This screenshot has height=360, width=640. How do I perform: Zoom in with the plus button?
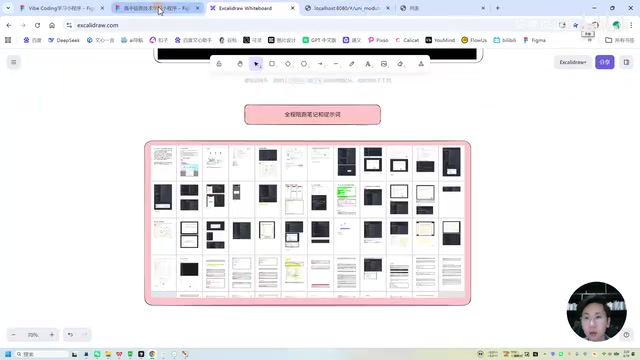[x=52, y=335]
